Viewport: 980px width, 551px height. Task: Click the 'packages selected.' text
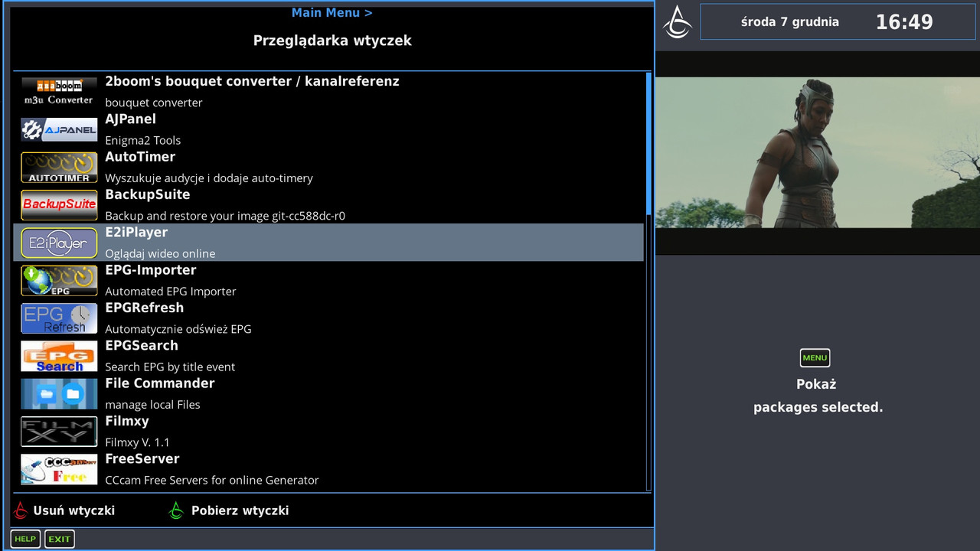pyautogui.click(x=818, y=407)
